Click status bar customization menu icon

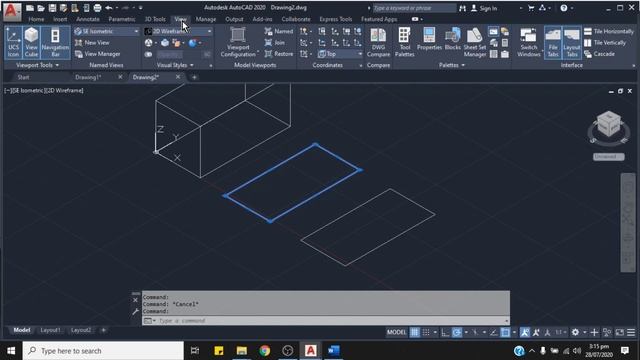point(631,332)
